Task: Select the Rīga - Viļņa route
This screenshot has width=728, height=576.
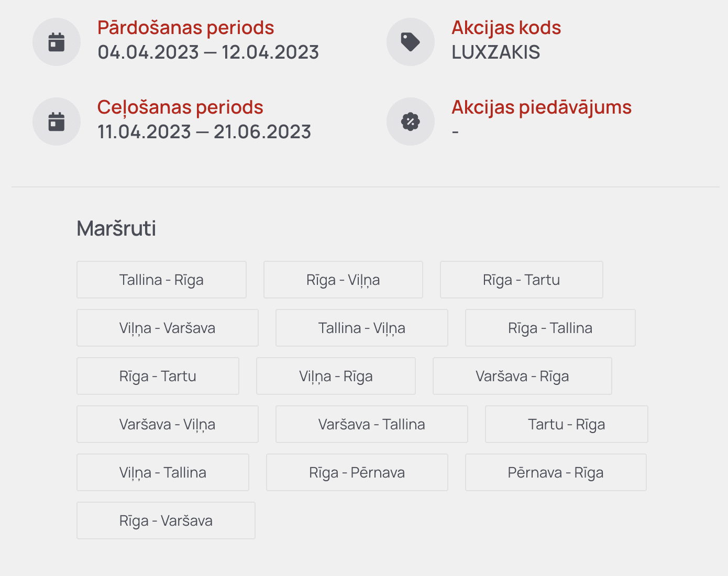Action: coord(343,280)
